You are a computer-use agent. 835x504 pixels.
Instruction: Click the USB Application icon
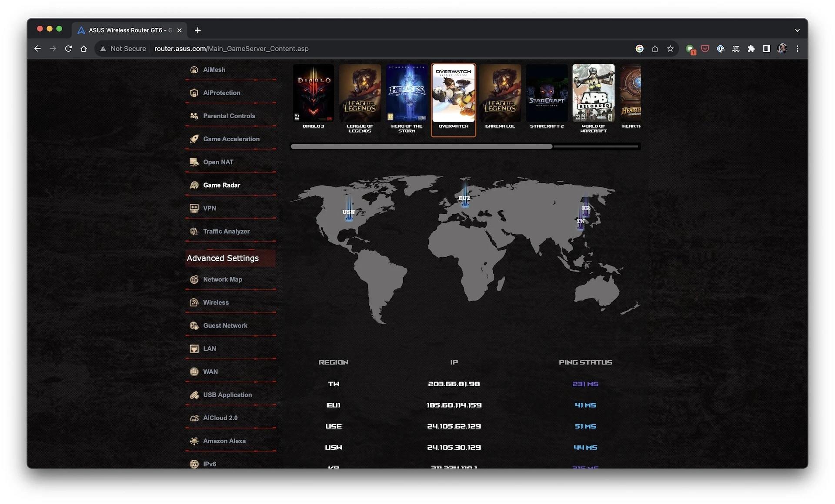tap(194, 395)
